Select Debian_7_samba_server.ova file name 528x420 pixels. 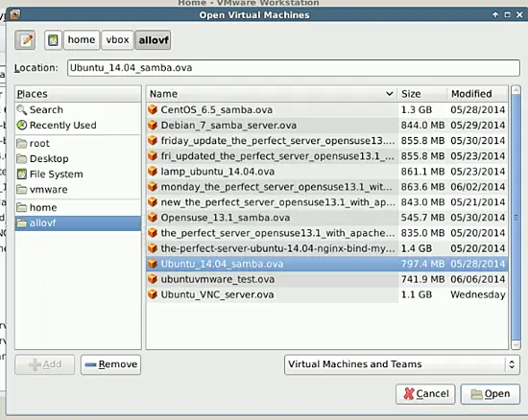click(x=228, y=125)
